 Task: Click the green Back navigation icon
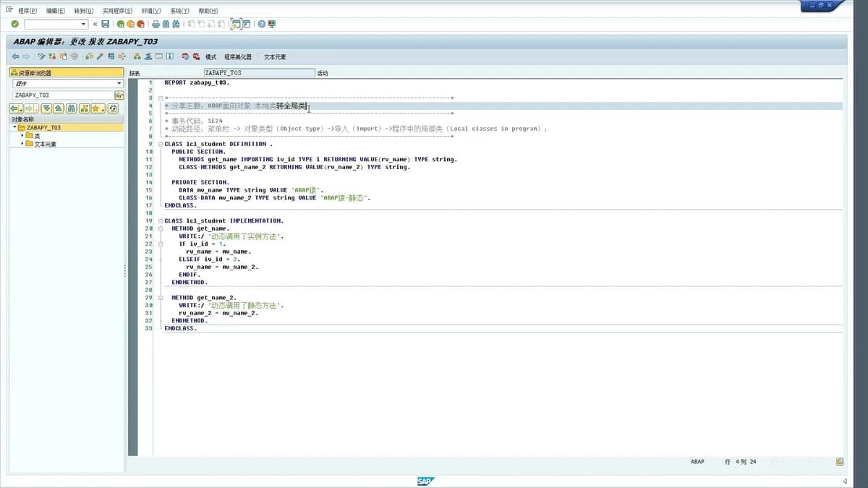click(x=120, y=24)
